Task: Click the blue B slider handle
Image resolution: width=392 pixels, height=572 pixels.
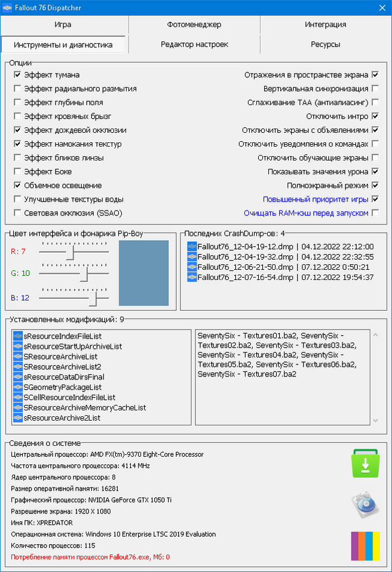Action: [x=93, y=299]
